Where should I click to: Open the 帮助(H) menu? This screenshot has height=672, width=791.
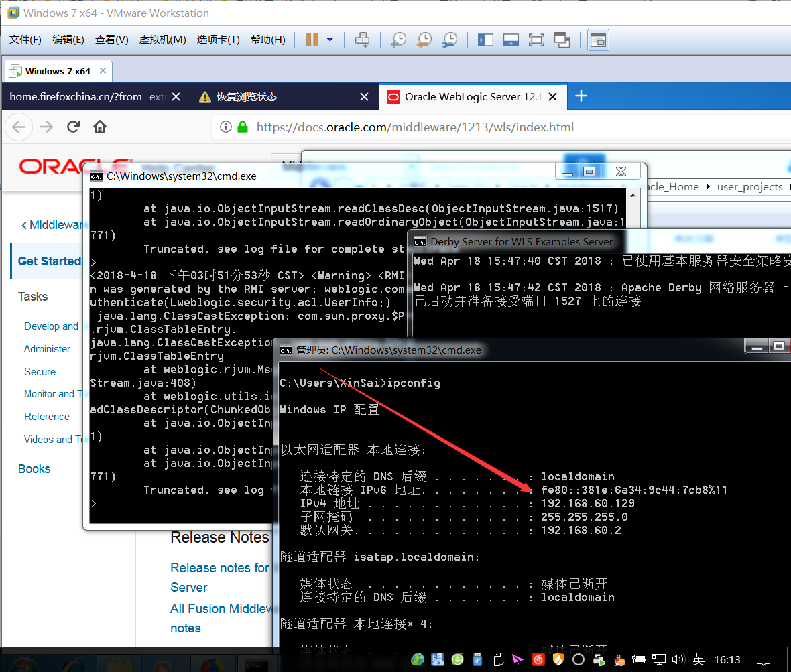(x=268, y=40)
